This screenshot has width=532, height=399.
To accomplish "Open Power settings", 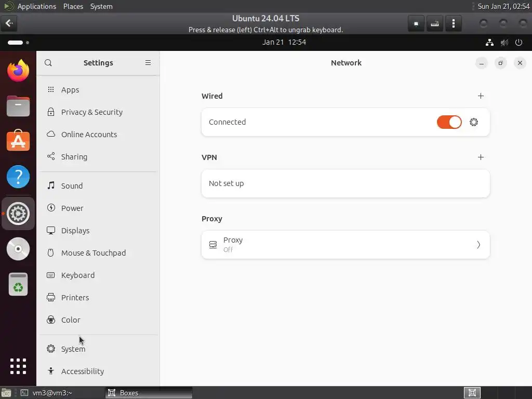I will [98, 208].
